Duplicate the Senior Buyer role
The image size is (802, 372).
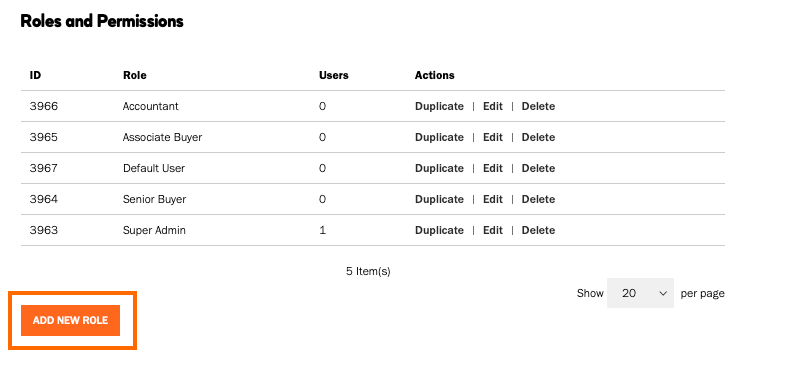(x=439, y=199)
